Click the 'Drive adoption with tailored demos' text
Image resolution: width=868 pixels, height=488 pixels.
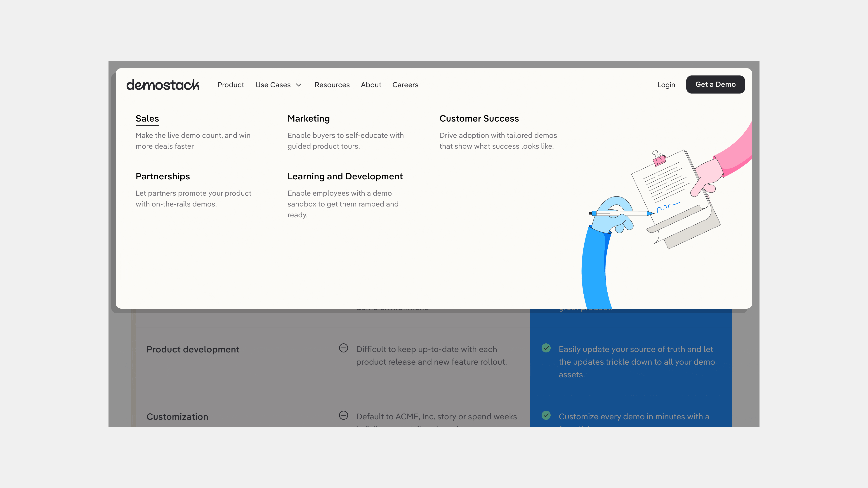click(498, 141)
